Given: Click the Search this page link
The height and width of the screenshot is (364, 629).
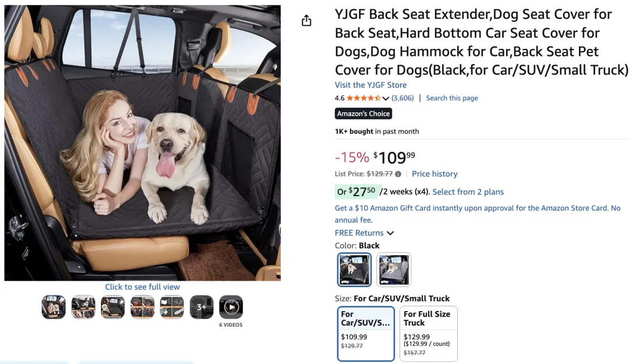Looking at the screenshot, I should (x=452, y=98).
